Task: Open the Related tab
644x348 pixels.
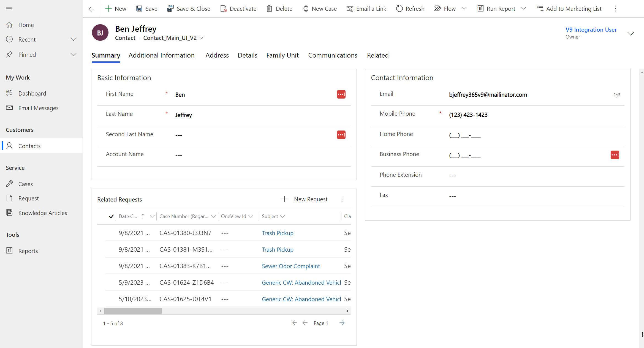Action: 378,55
